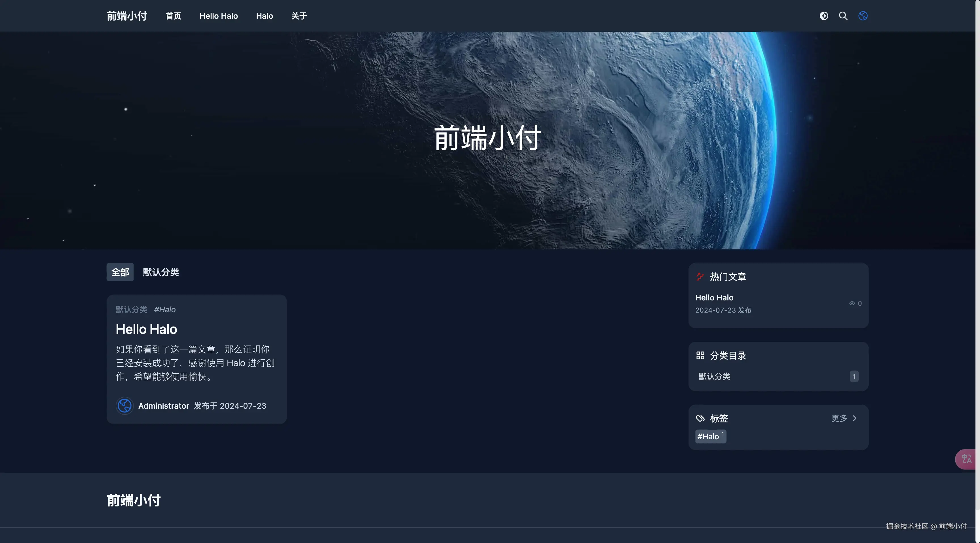Click the Hello Halo hot article entry
This screenshot has height=543, width=980.
coord(714,298)
